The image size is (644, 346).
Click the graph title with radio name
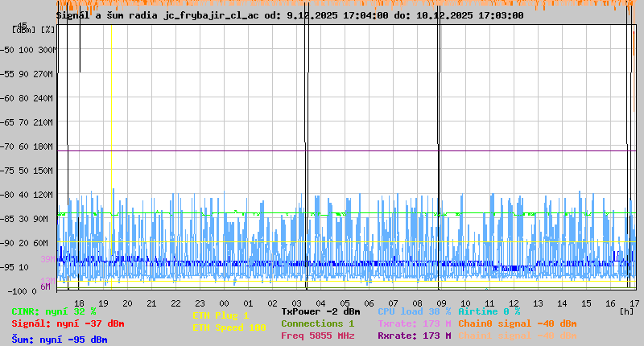tap(290, 14)
